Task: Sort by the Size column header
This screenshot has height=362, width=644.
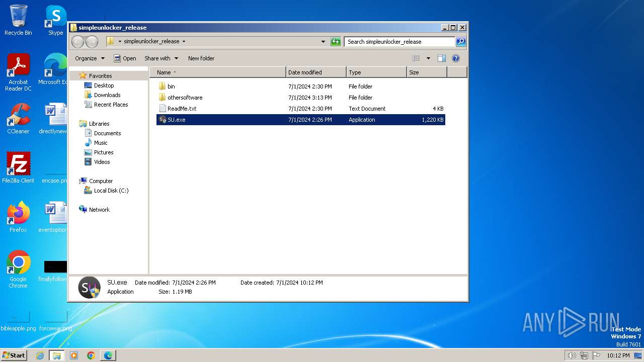Action: click(427, 72)
